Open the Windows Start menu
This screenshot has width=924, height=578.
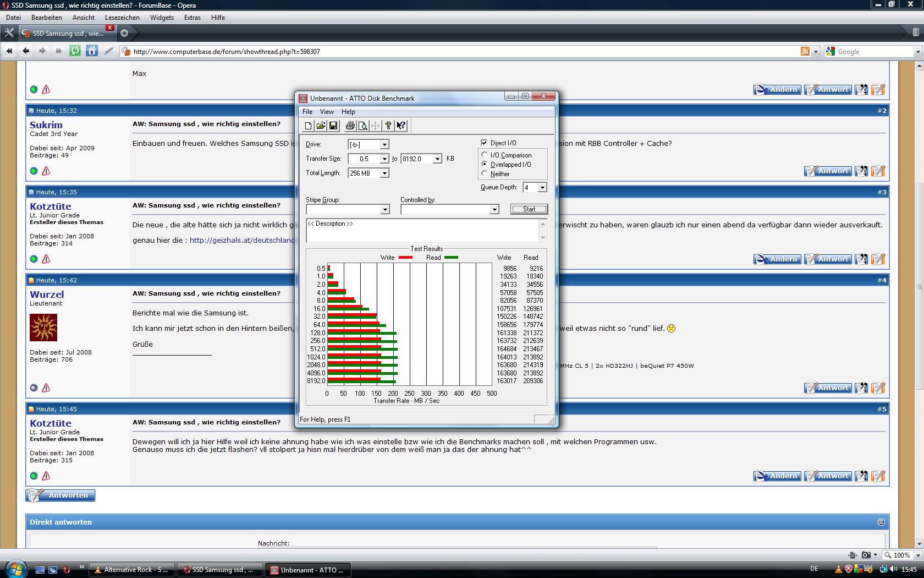tap(15, 569)
